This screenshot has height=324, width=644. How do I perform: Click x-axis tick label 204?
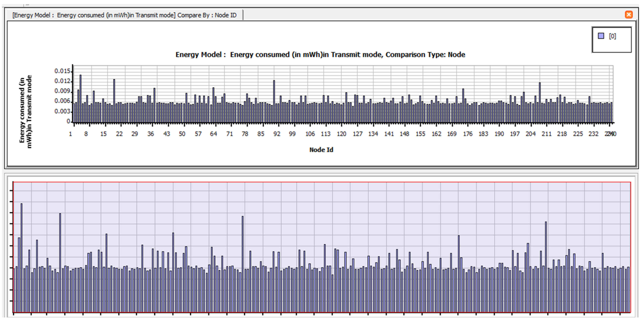(530, 134)
